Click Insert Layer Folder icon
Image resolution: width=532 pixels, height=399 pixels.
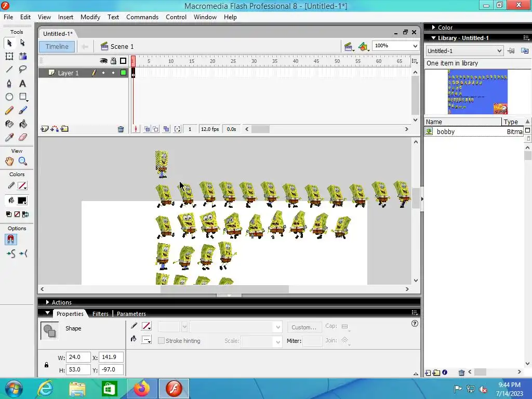tap(64, 129)
